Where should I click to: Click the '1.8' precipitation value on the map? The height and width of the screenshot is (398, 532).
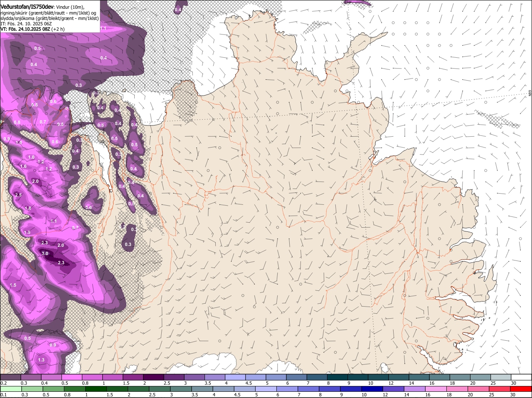point(28,208)
